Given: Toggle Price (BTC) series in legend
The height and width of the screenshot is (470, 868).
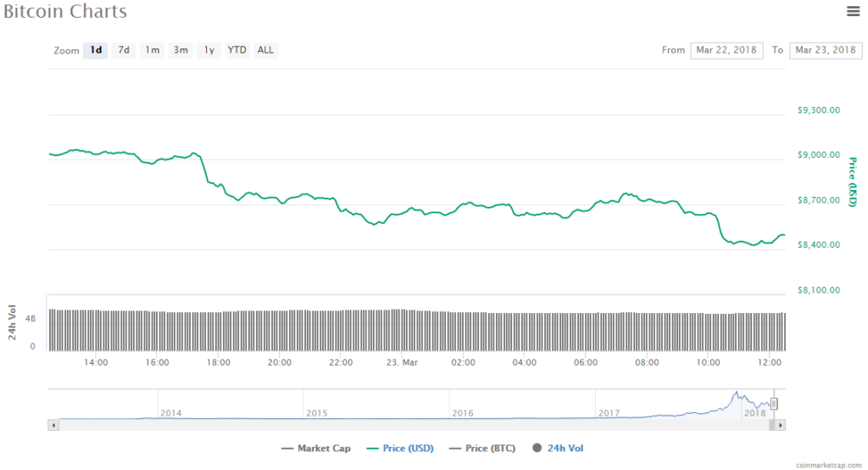Looking at the screenshot, I should coord(483,448).
